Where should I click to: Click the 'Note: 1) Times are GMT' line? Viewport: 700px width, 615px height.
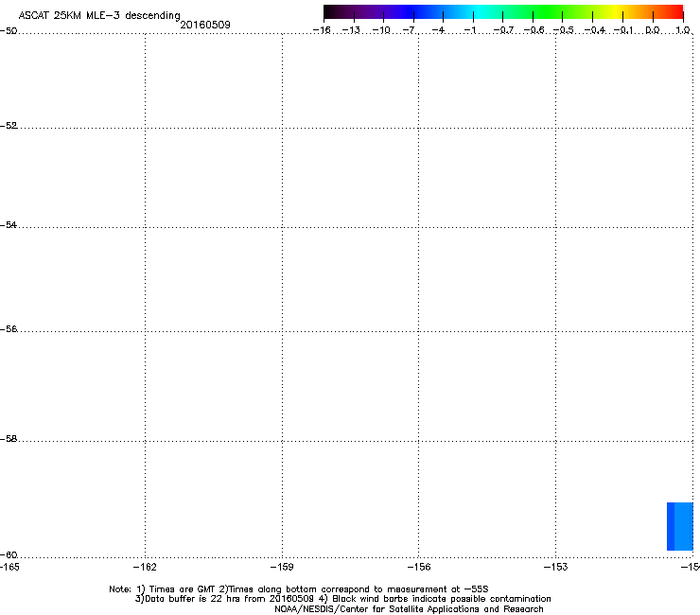[x=299, y=589]
